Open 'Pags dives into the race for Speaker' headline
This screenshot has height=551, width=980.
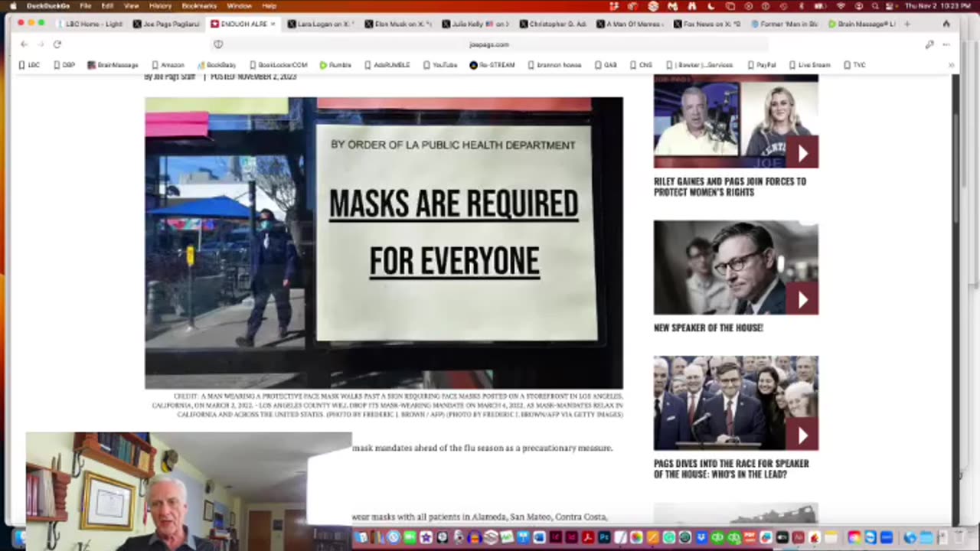click(731, 469)
